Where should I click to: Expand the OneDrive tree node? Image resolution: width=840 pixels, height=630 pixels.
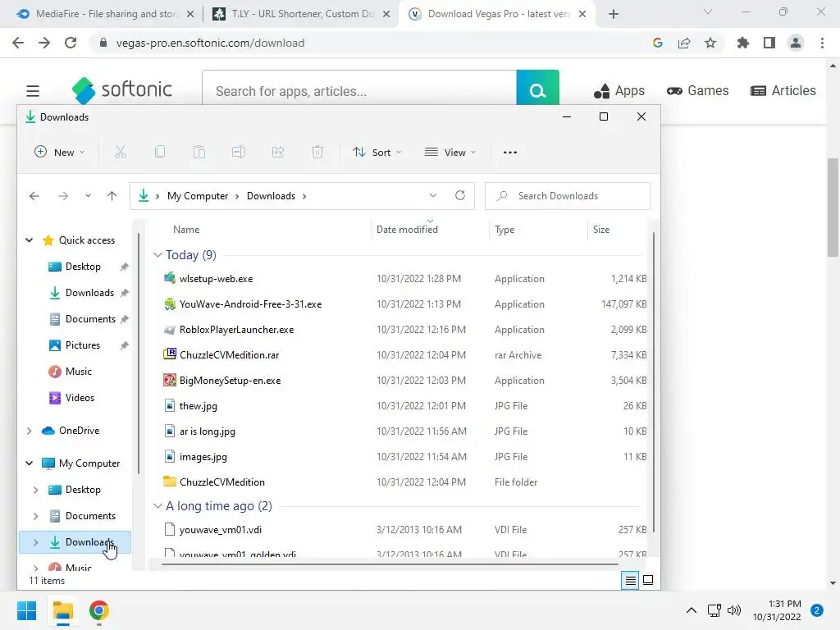click(30, 431)
